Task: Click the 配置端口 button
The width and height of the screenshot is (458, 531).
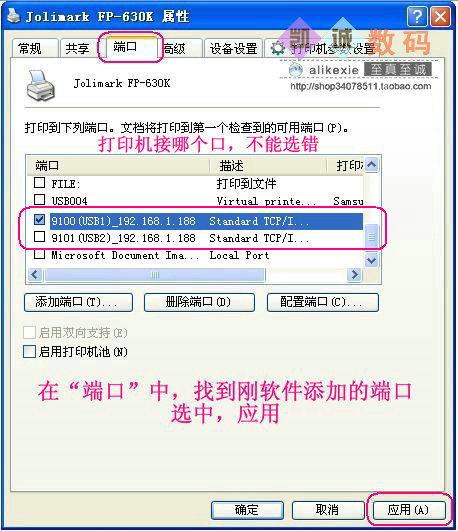Action: (x=322, y=302)
